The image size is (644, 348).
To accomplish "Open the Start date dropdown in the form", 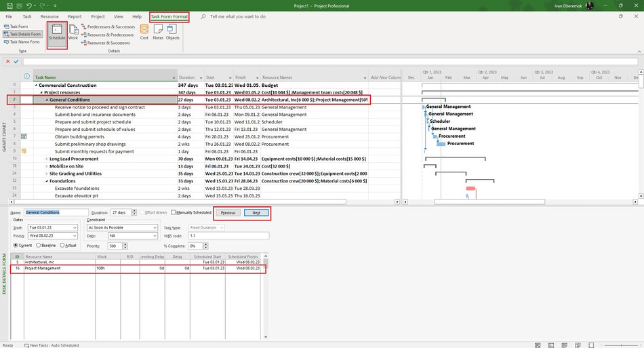I will pos(75,228).
